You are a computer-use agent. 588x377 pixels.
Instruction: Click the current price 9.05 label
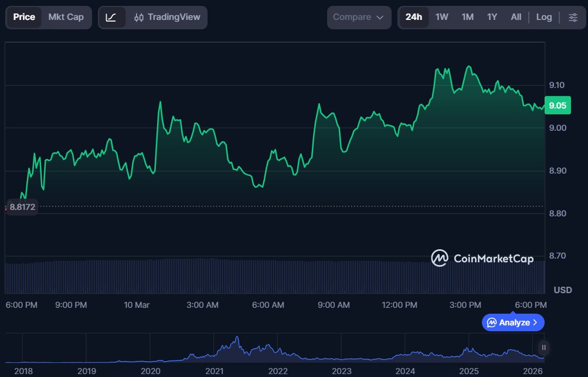[x=556, y=106]
